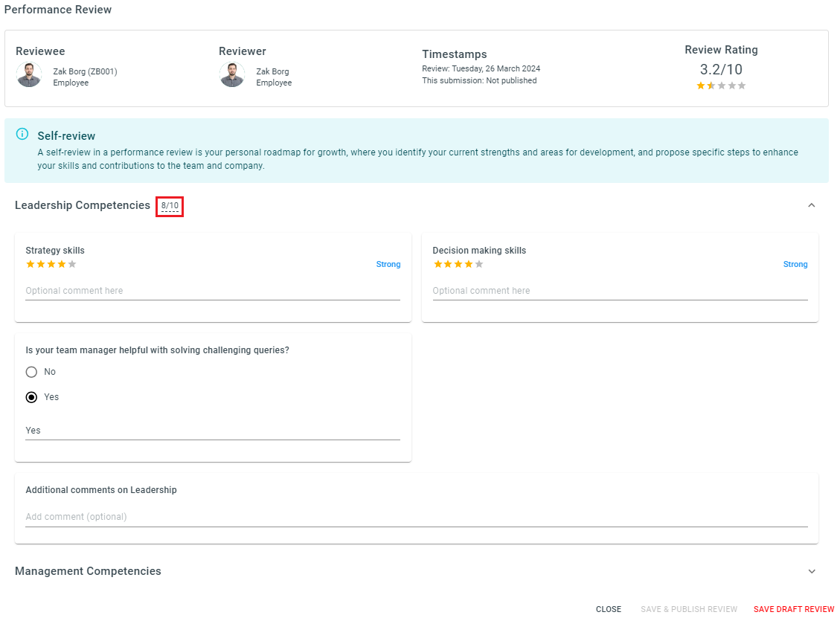The height and width of the screenshot is (618, 840).
Task: Expand the Management Competencies section
Action: click(x=812, y=571)
